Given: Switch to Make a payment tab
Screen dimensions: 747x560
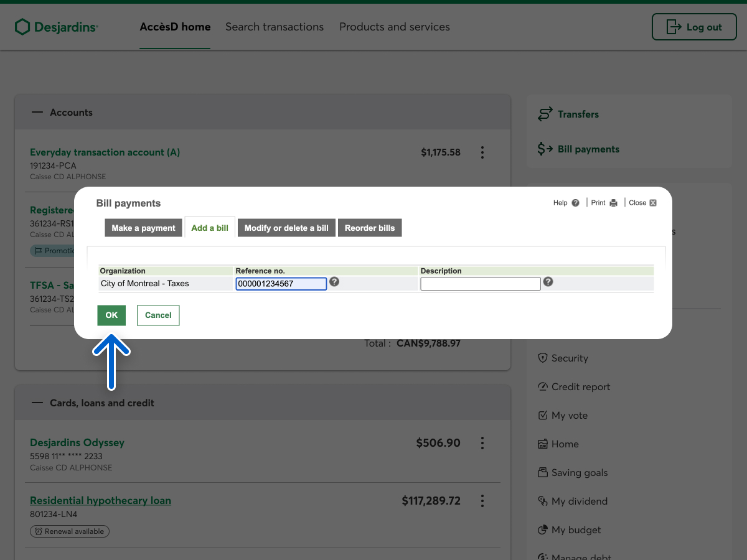Looking at the screenshot, I should [x=143, y=228].
